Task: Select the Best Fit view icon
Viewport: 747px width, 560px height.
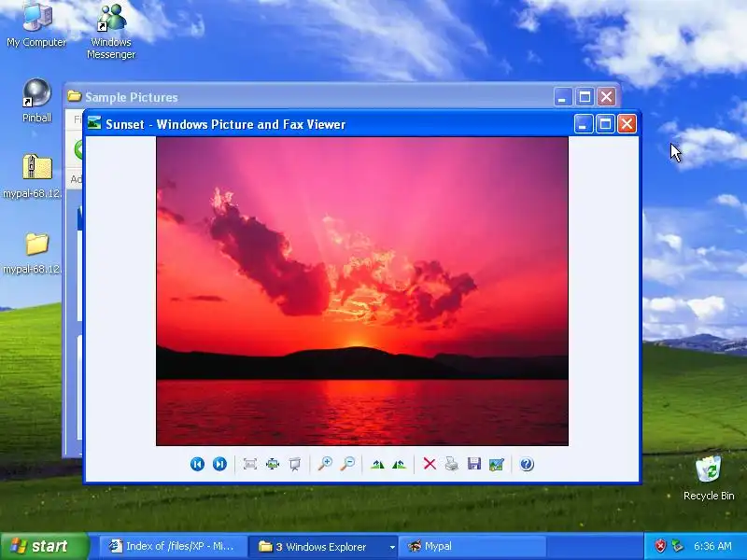Action: pyautogui.click(x=249, y=464)
